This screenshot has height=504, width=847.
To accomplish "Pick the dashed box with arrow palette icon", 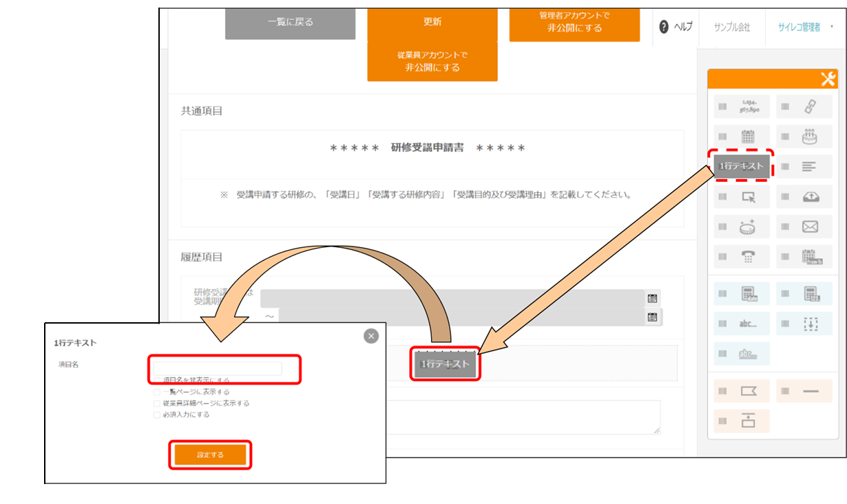I will 811,324.
